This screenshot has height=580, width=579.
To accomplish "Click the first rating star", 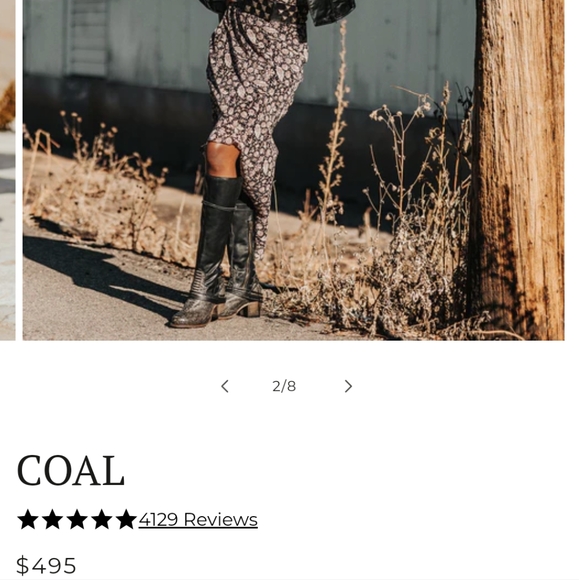I will [28, 519].
